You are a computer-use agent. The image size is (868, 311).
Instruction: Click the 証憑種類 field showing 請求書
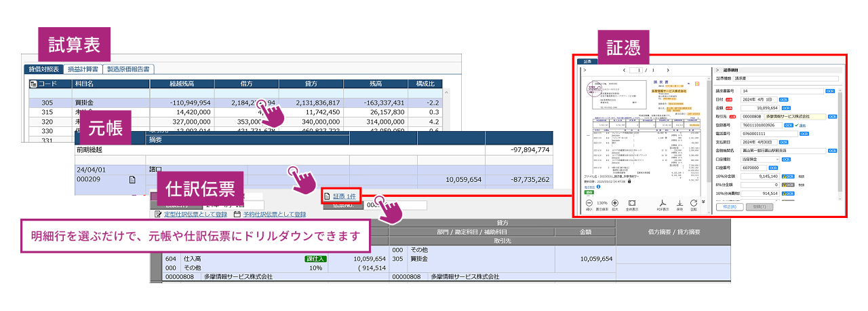tap(785, 79)
